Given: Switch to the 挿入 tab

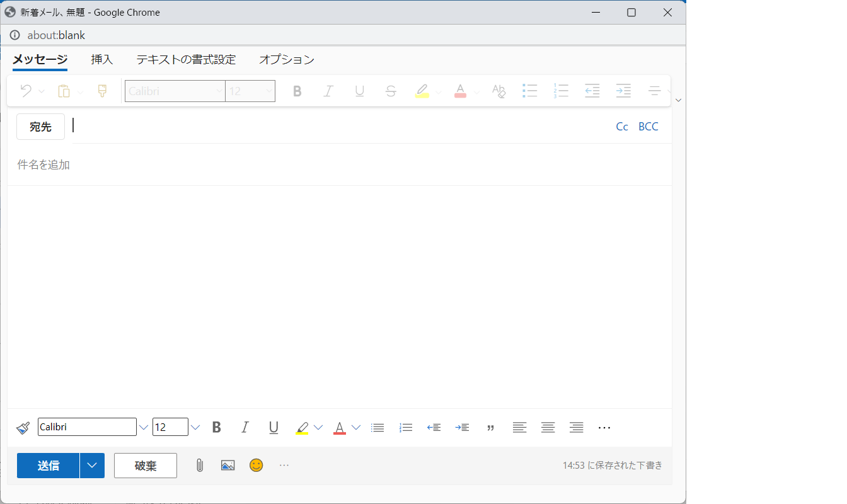Looking at the screenshot, I should pyautogui.click(x=101, y=60).
